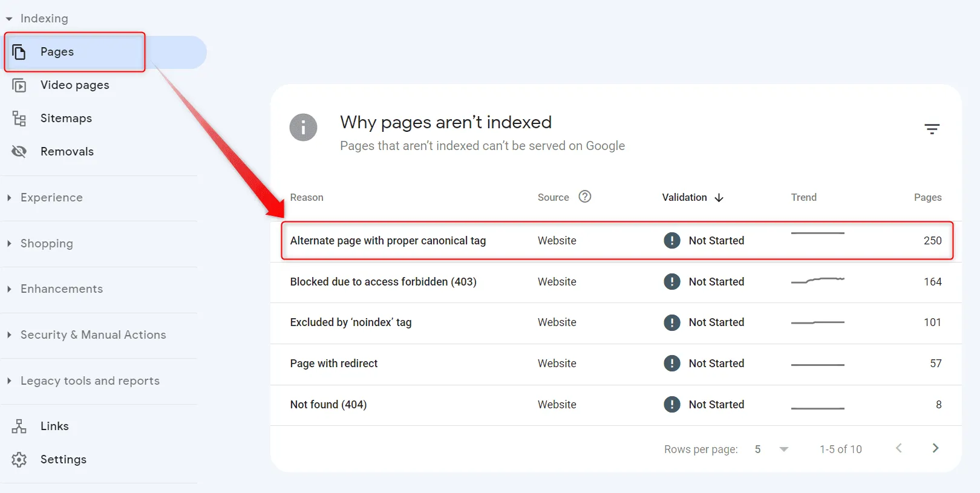Viewport: 980px width, 493px height.
Task: Expand the Shopping section
Action: (x=40, y=244)
